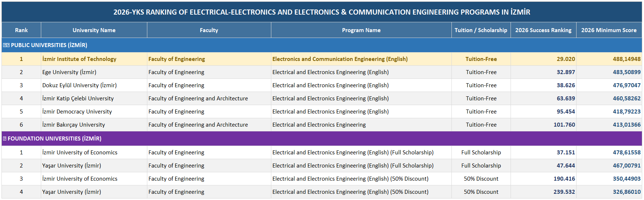The width and height of the screenshot is (644, 200).
Task: Select the minimum score 488,14948 cell
Action: pyautogui.click(x=609, y=59)
